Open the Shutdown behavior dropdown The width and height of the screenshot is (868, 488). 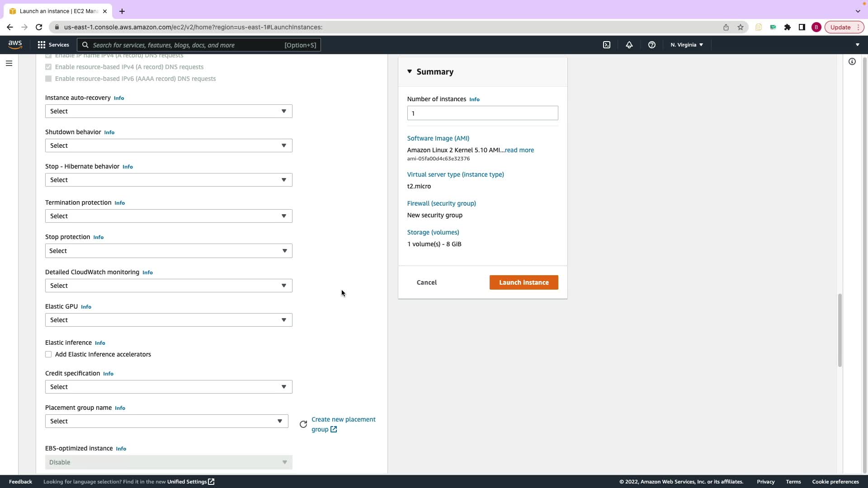(168, 145)
